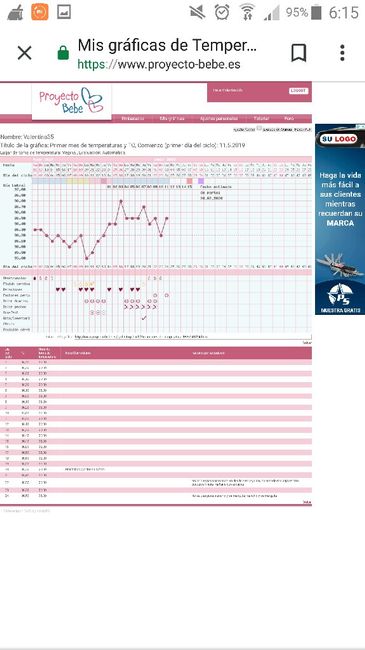Tap the image notification icon in status bar
The width and height of the screenshot is (365, 650).
click(x=64, y=12)
